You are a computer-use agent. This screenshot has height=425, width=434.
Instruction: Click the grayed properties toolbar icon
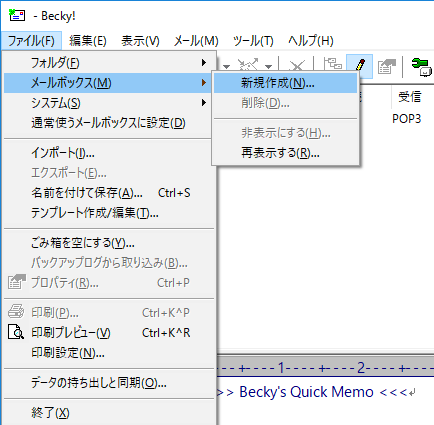386,66
